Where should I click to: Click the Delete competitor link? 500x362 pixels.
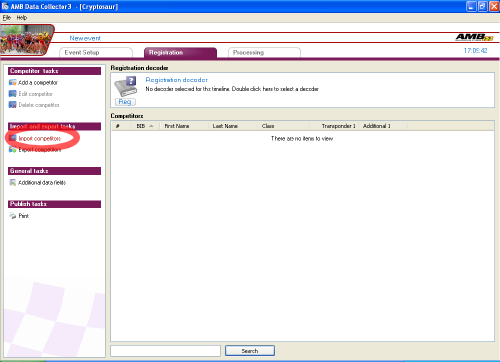click(39, 105)
